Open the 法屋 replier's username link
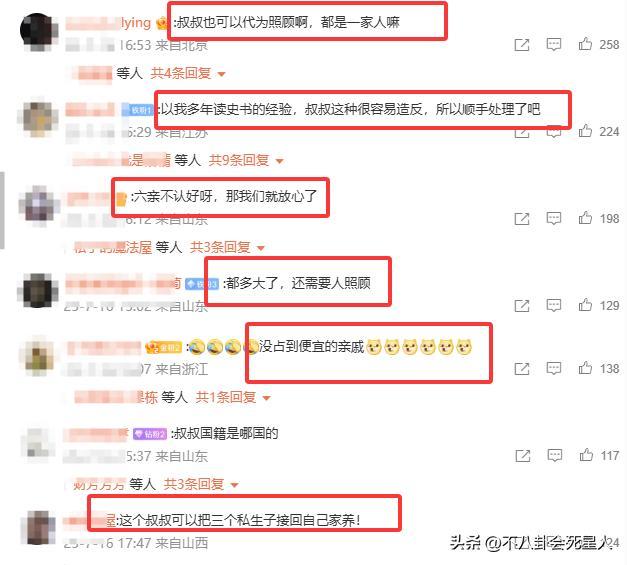This screenshot has height=565, width=627. pos(112,248)
